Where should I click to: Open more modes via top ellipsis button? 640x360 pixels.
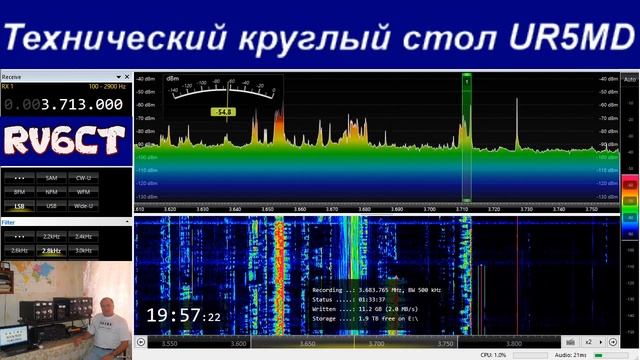click(19, 178)
